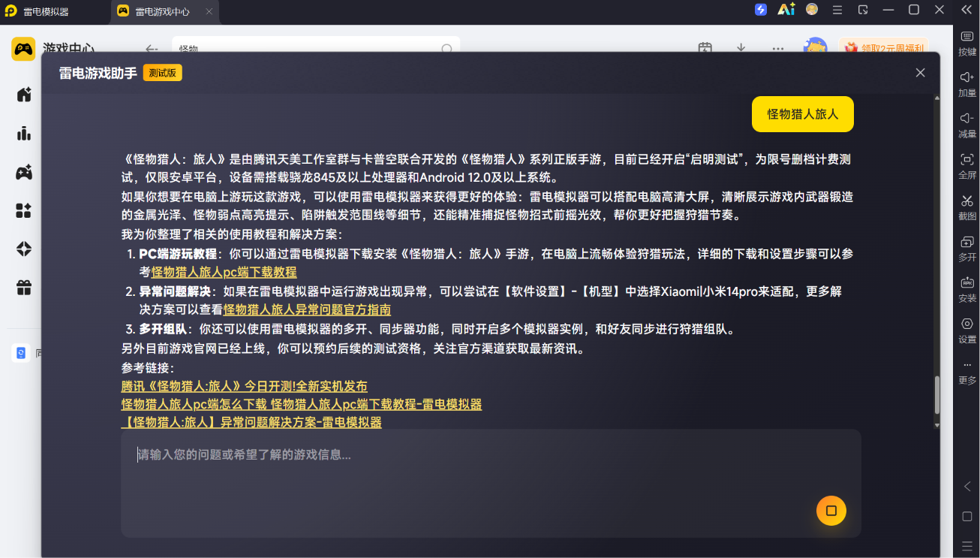Open the 怪物猎人旅人异常问题官方指南 link

point(307,309)
